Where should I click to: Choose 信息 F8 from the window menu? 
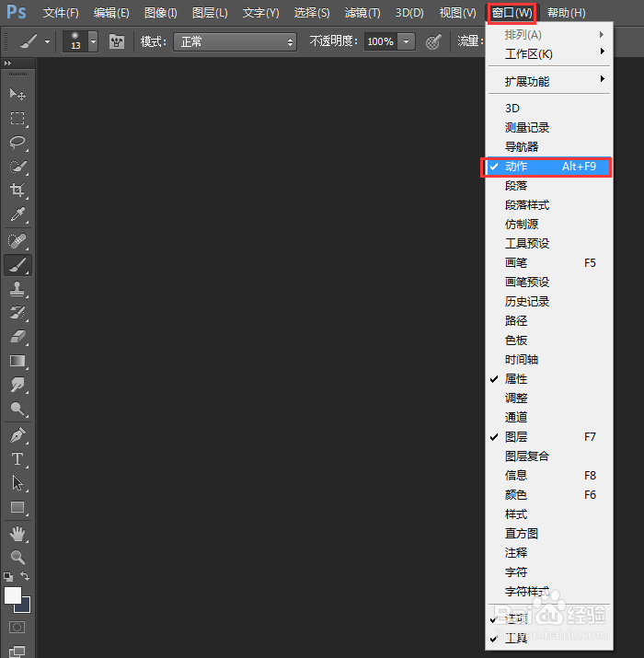click(548, 476)
